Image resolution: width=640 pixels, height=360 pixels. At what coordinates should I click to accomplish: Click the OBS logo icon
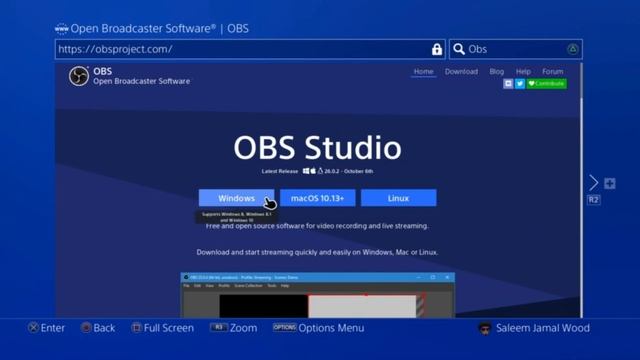(x=79, y=76)
